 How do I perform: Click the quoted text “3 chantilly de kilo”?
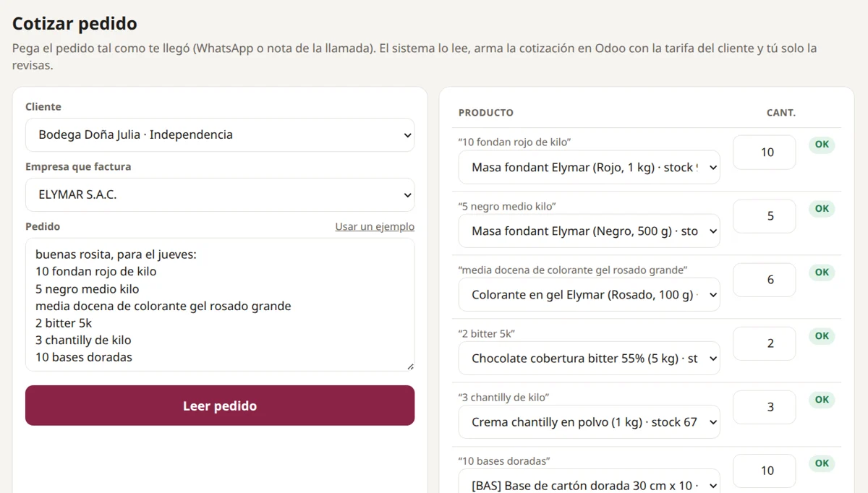[504, 397]
